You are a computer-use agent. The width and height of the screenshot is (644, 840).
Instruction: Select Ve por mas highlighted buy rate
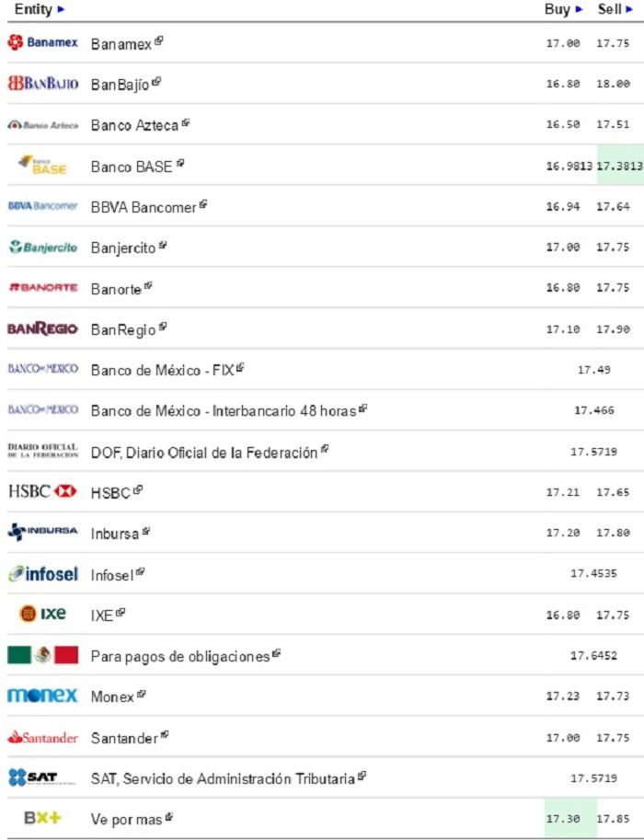click(562, 818)
